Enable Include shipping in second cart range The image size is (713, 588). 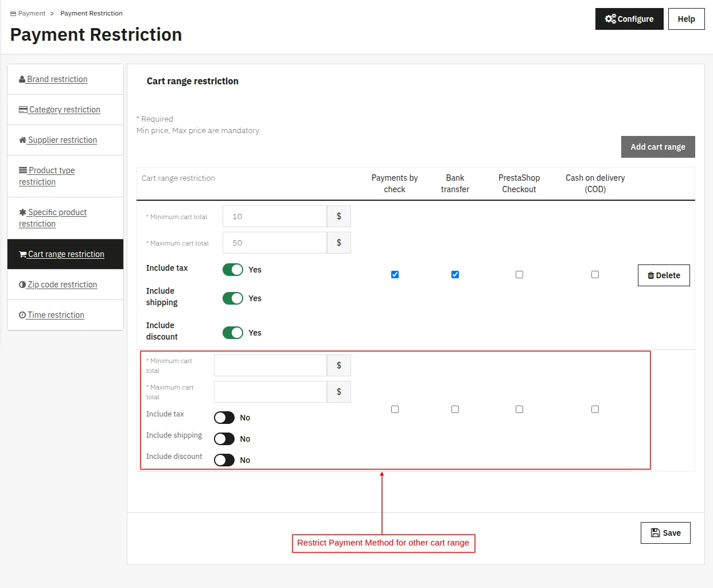click(224, 439)
